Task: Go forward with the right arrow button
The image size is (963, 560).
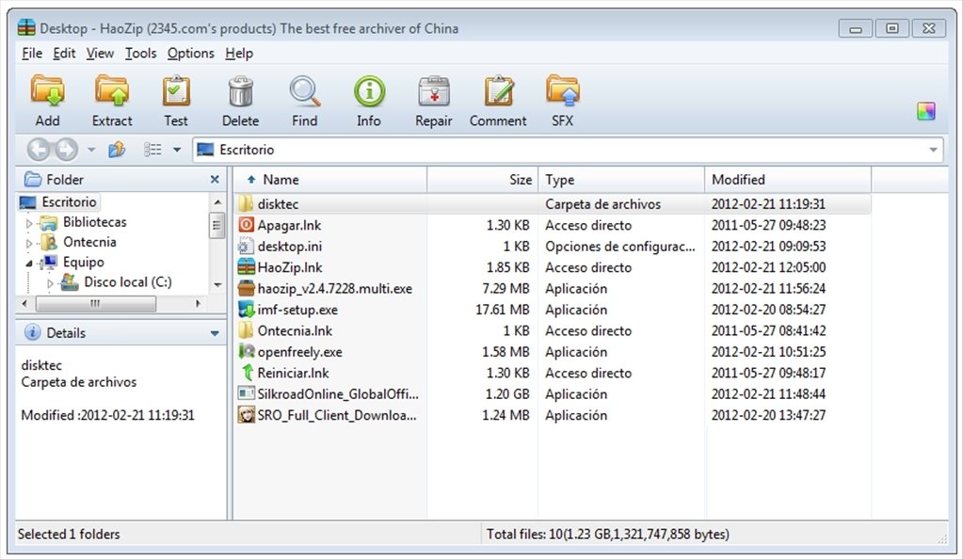Action: pos(66,150)
